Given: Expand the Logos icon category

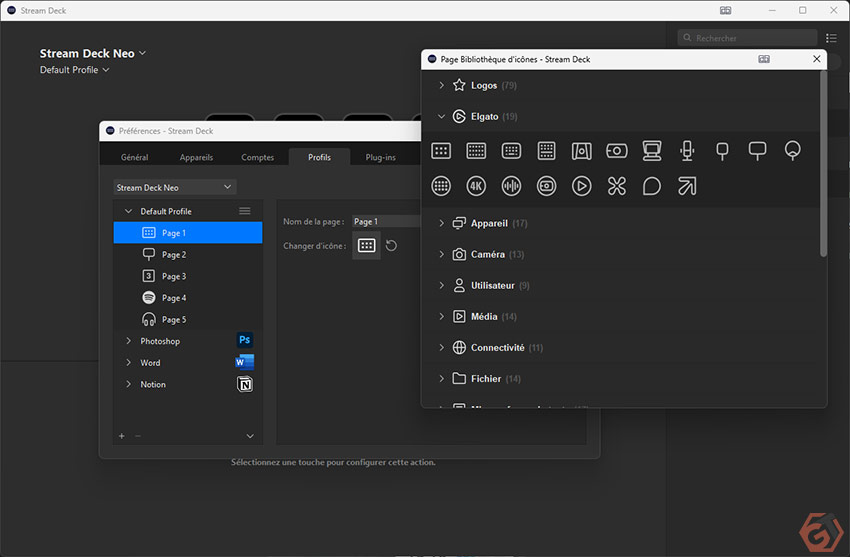Looking at the screenshot, I should [441, 85].
